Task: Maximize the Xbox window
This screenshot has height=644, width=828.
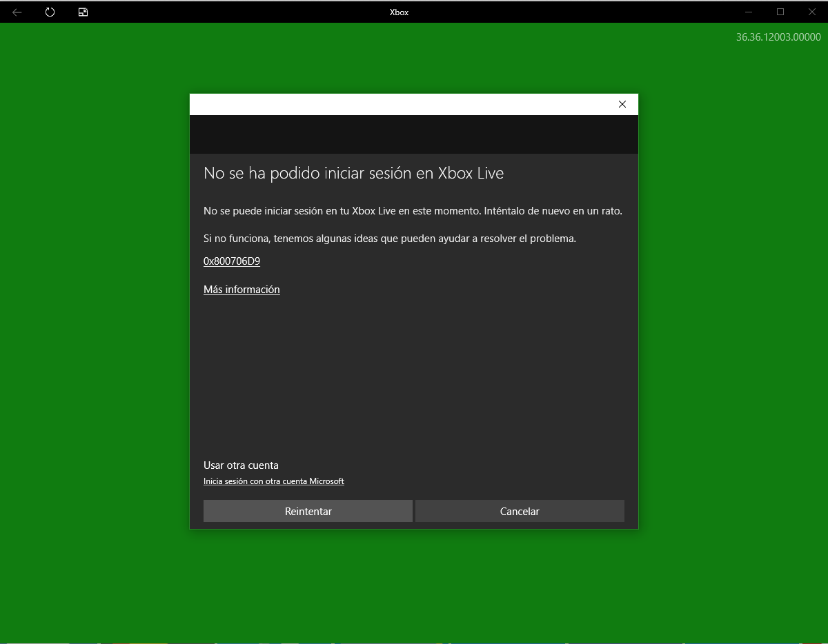Action: tap(780, 12)
